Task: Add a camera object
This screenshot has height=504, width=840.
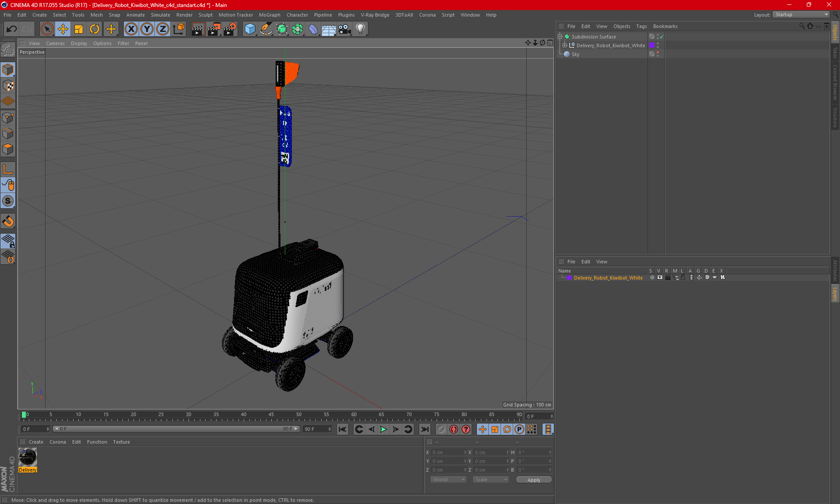Action: (x=344, y=29)
